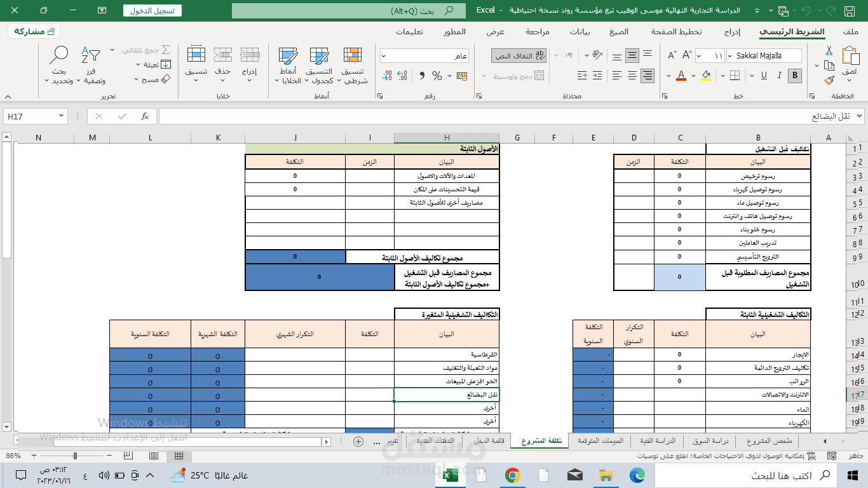This screenshot has width=868, height=488.
Task: Open Microsoft Edge from the taskbar
Action: [637, 475]
